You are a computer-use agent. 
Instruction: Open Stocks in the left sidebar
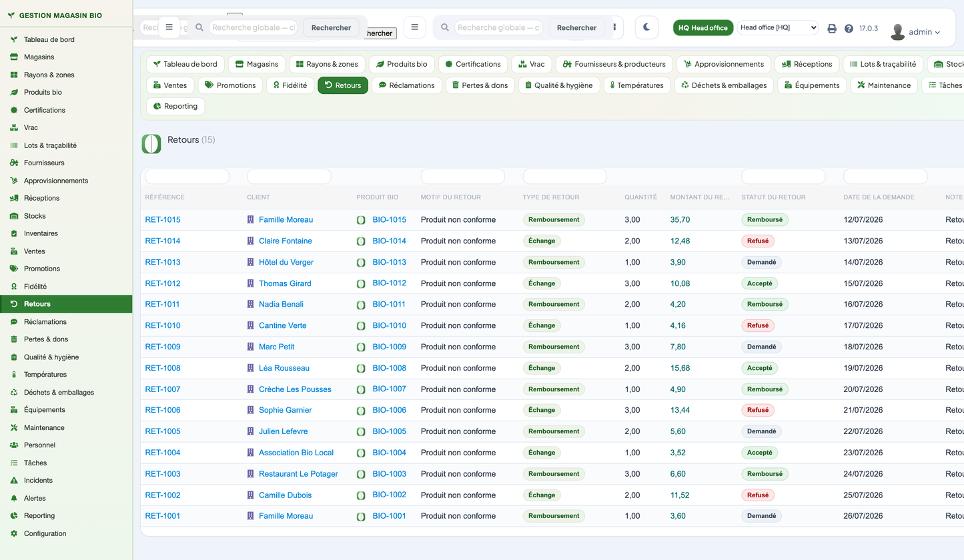66,216
